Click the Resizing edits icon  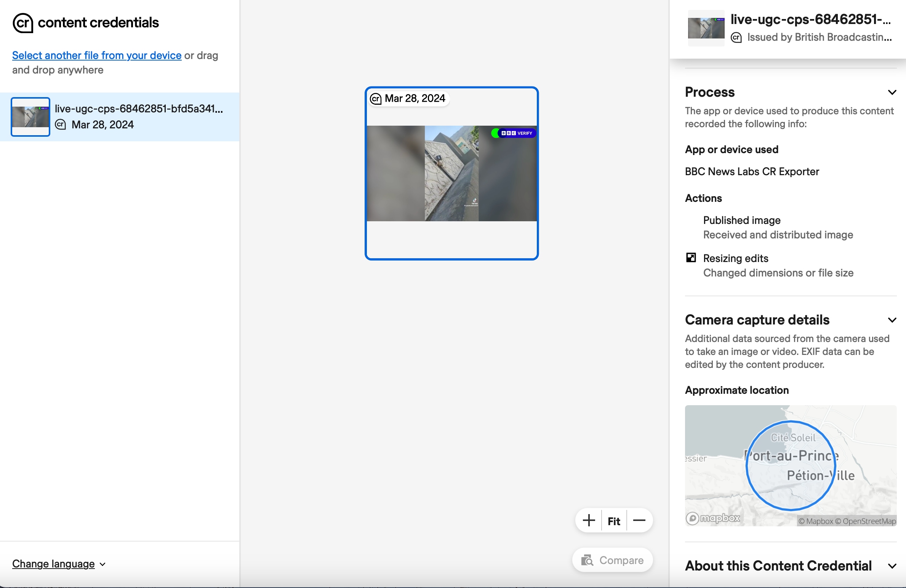(691, 257)
